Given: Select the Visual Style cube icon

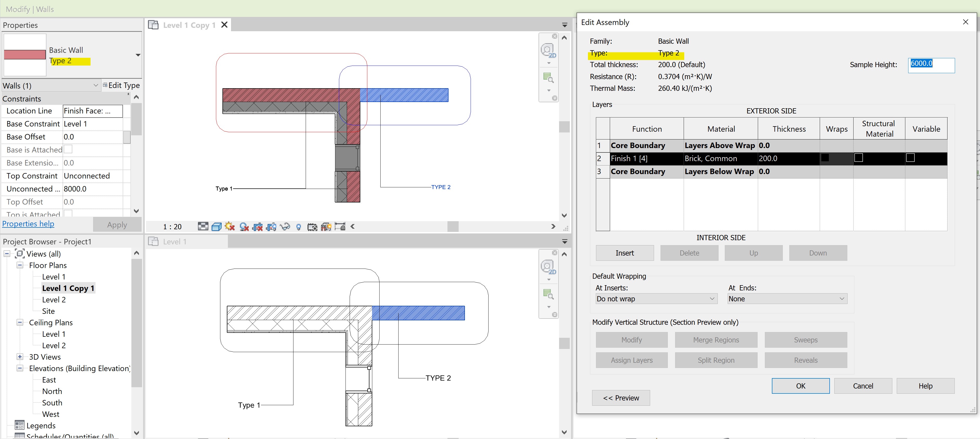Looking at the screenshot, I should tap(216, 227).
